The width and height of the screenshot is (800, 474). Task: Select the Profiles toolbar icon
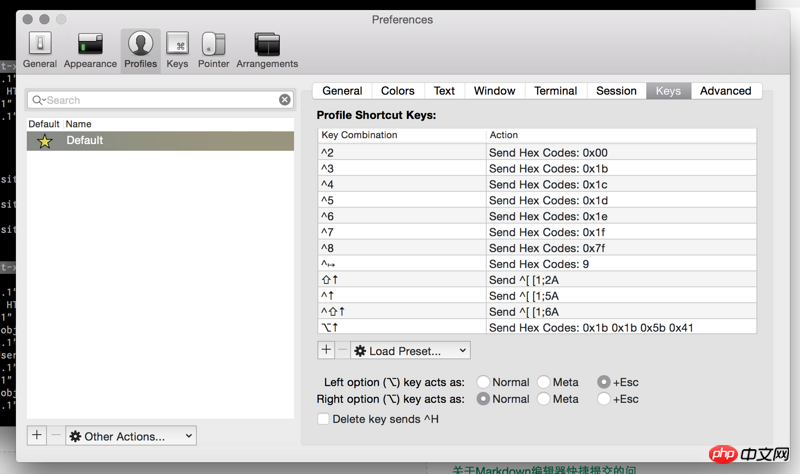tap(140, 49)
